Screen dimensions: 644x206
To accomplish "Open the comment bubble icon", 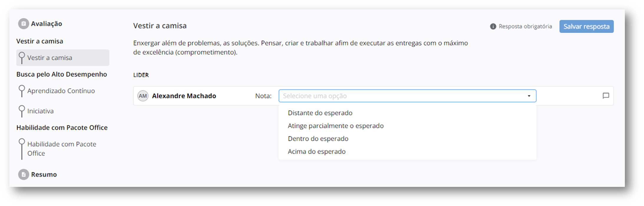I will click(x=606, y=96).
